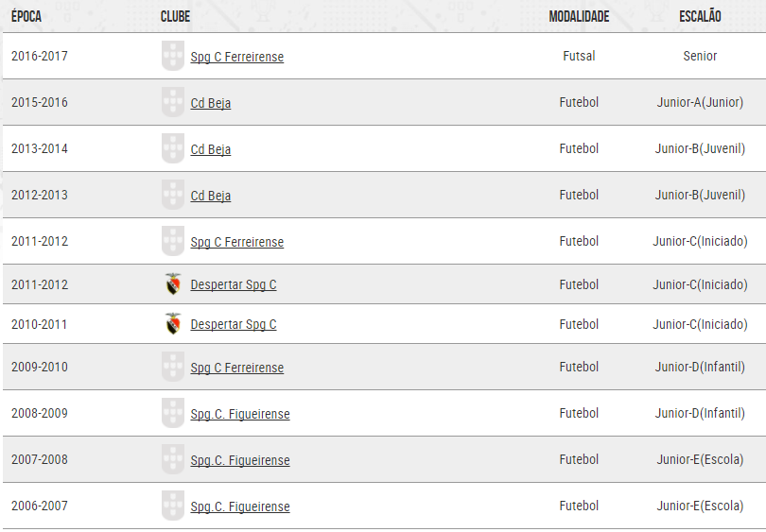This screenshot has width=766, height=532.
Task: Click the club crest in the 2009-2010 row
Action: (172, 367)
